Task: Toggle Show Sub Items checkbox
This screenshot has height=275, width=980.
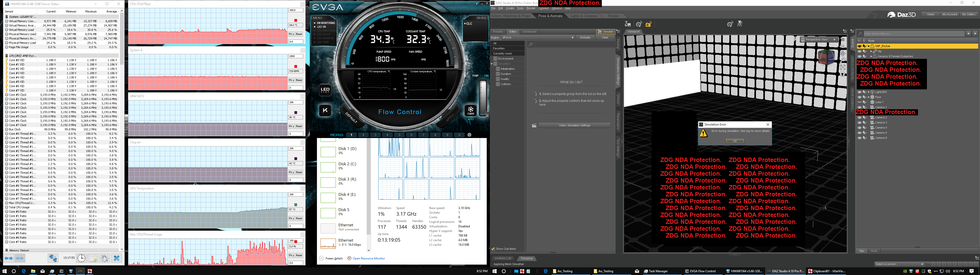Action: pyautogui.click(x=493, y=249)
